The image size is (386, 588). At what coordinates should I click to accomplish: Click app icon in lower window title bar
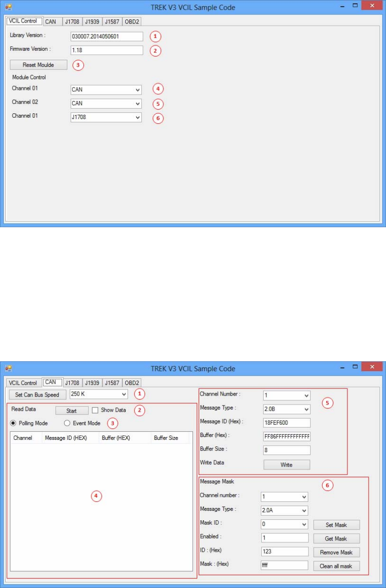click(8, 368)
